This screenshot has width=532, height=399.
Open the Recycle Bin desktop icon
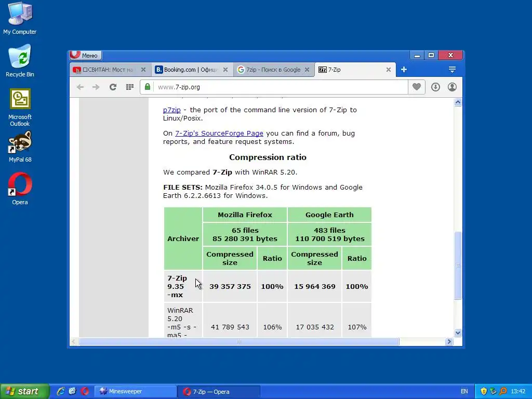tap(20, 61)
